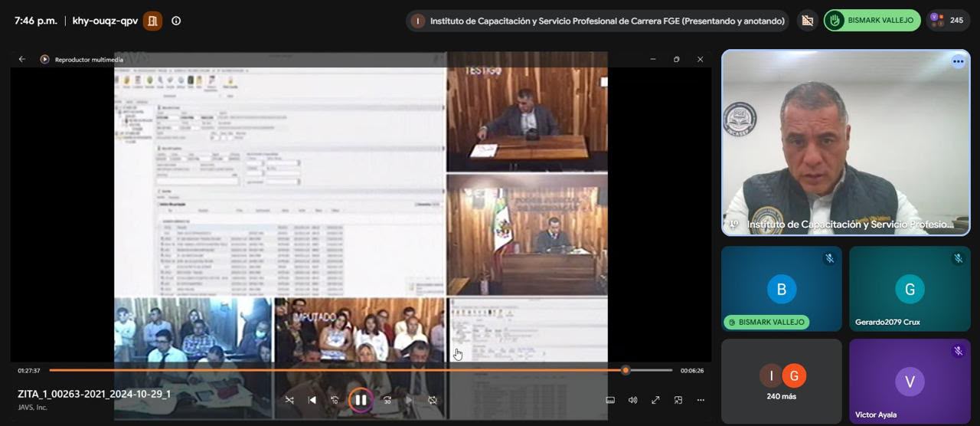980x426 pixels.
Task: Click the muted mic icon on Gerardo's tile
Action: coord(958,258)
